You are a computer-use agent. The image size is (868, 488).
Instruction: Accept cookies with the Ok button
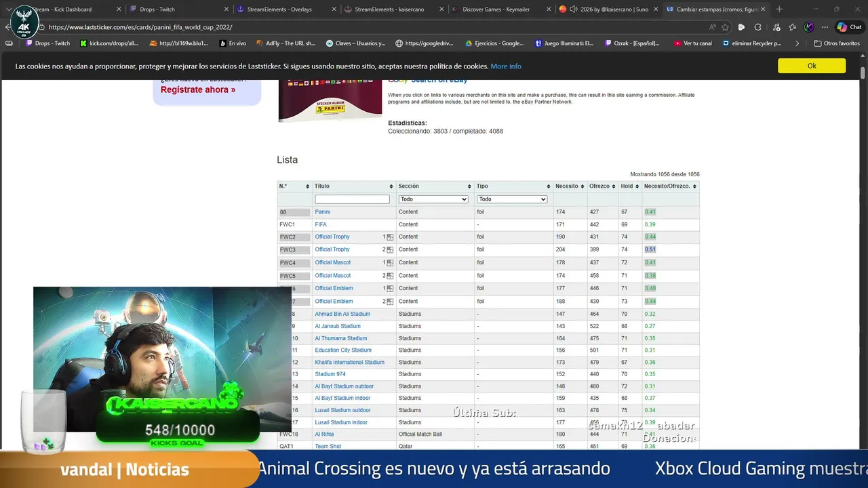812,66
